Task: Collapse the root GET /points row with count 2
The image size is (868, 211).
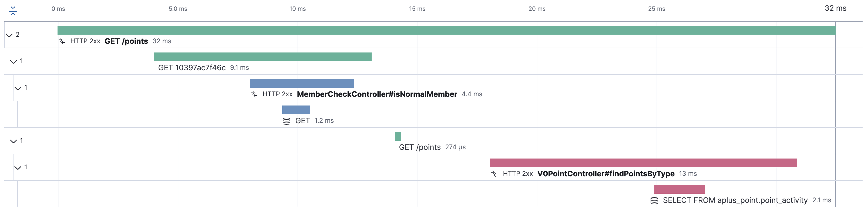Action: (x=9, y=35)
